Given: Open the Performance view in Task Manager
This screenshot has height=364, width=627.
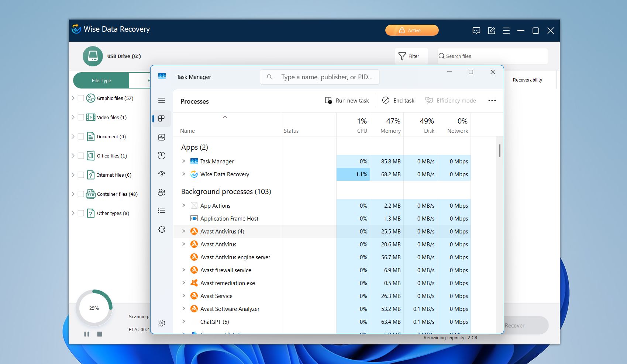Looking at the screenshot, I should (161, 137).
